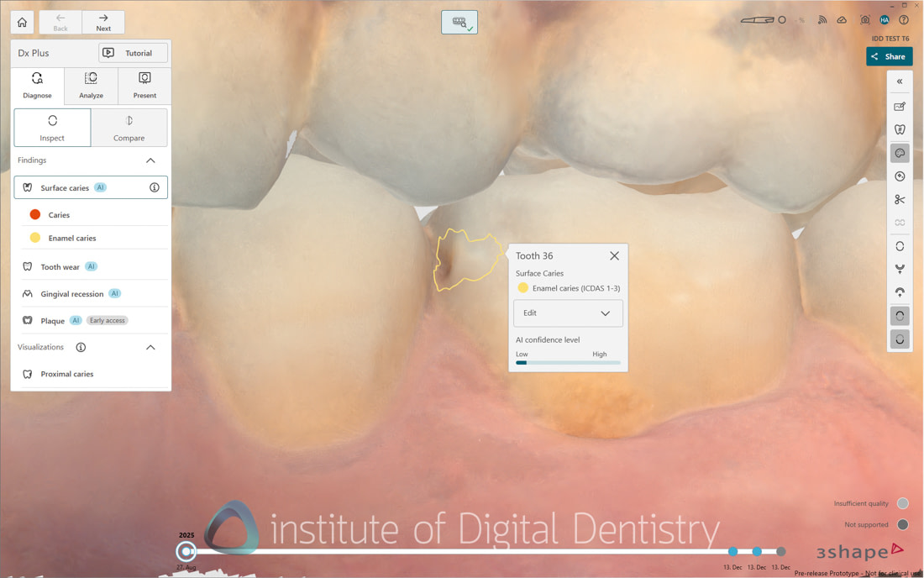Screen dimensions: 924x578
Task: Click the HA user avatar icon
Action: pos(885,19)
